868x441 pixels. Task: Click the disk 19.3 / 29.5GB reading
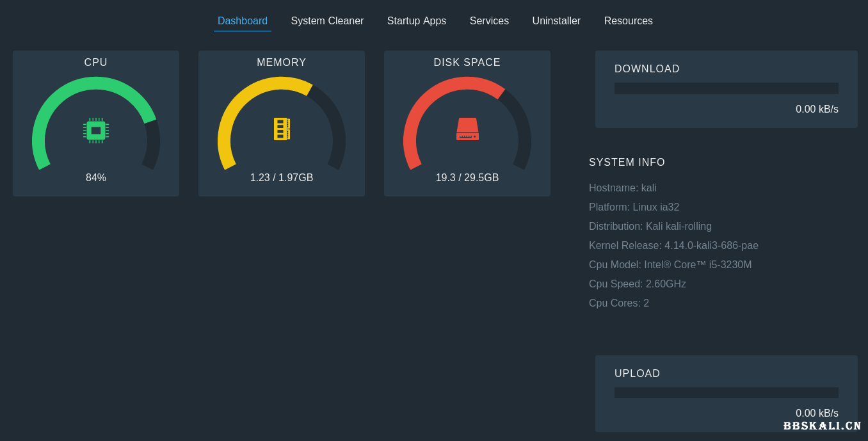tap(467, 178)
